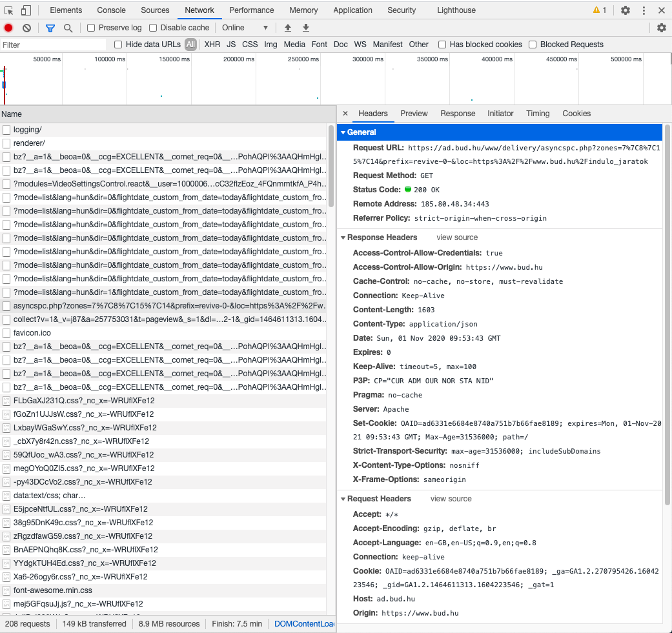Show the Initiator tab of request
Screen dimensions: 672x633
500,114
